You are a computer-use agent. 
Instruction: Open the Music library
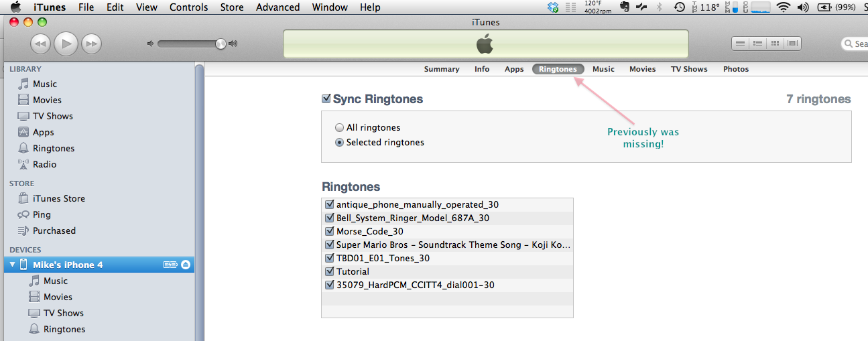point(37,84)
